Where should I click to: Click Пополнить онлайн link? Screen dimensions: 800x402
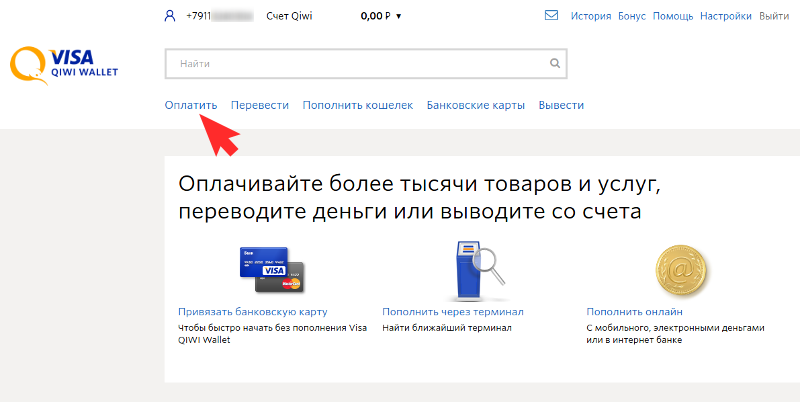click(634, 312)
